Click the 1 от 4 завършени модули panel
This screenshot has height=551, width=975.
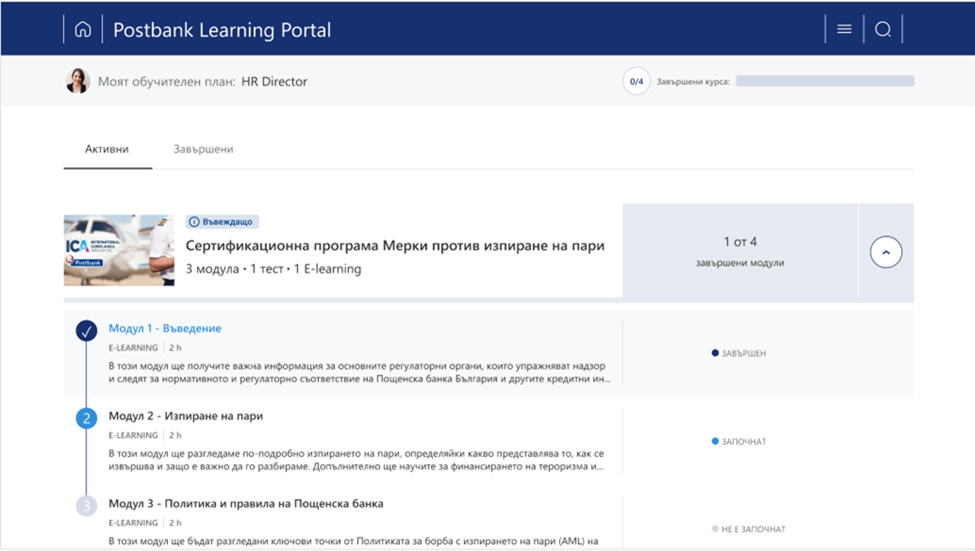pyautogui.click(x=740, y=251)
